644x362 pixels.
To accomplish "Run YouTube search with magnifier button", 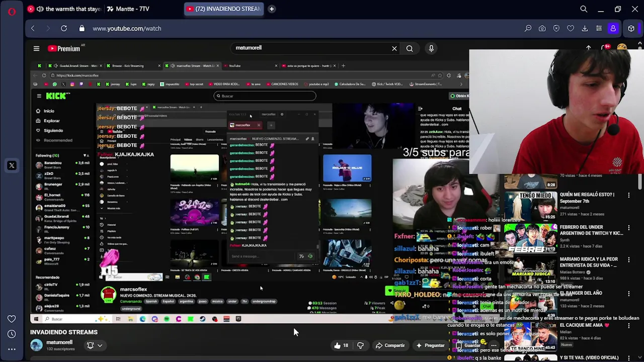I will [x=410, y=49].
